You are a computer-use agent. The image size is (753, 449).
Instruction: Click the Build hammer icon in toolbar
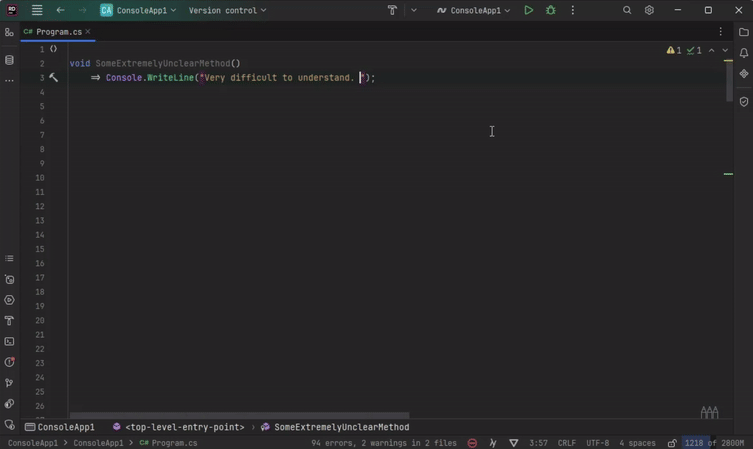click(x=392, y=10)
